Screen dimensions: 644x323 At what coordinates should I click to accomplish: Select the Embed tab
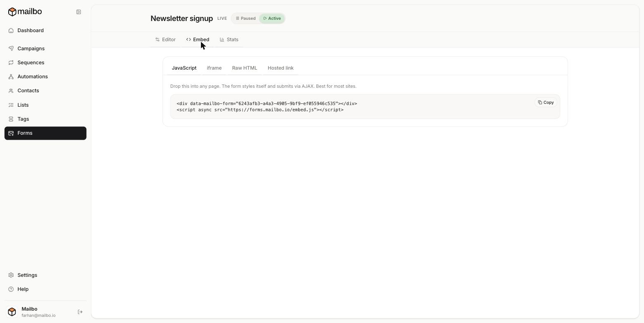click(198, 40)
